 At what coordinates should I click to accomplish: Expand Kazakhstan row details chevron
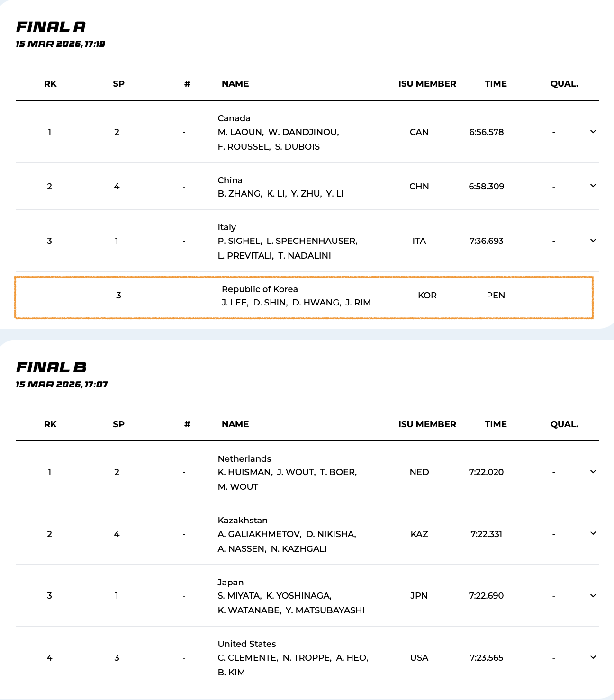pos(593,533)
